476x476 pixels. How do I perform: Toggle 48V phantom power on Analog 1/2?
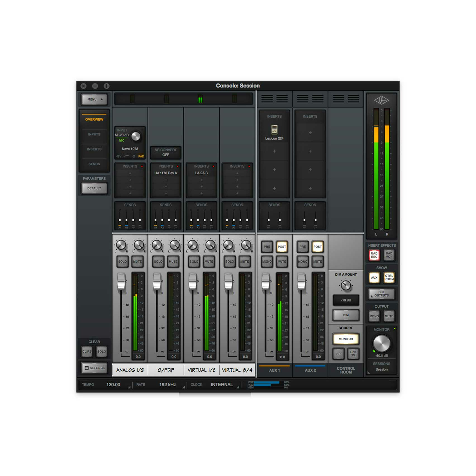pos(119,156)
